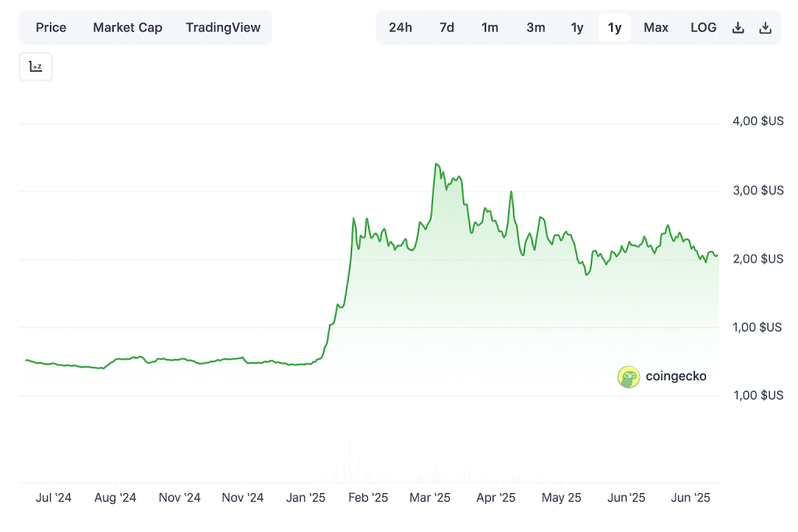
Task: Show the Max time range
Action: (655, 28)
